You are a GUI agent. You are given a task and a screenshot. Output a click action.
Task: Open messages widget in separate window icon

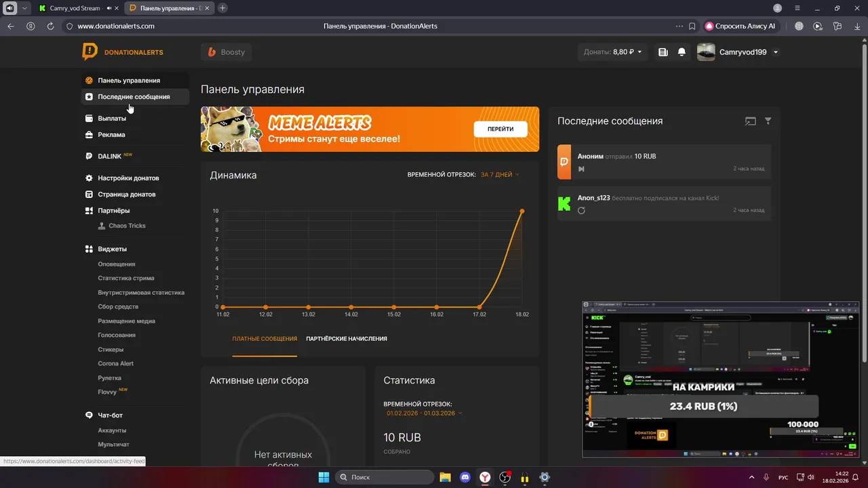pyautogui.click(x=750, y=121)
